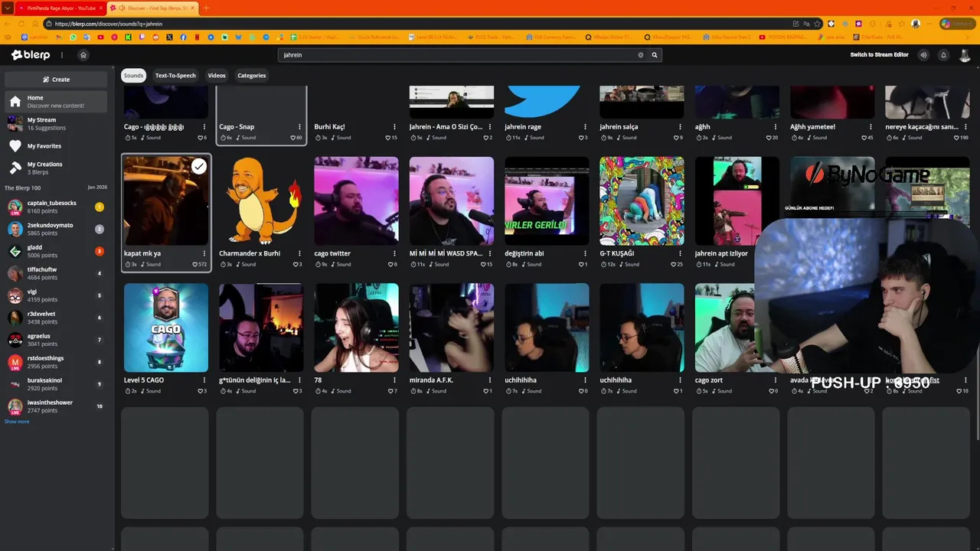Open My Stream in sidebar
The image size is (980, 551).
(56, 124)
